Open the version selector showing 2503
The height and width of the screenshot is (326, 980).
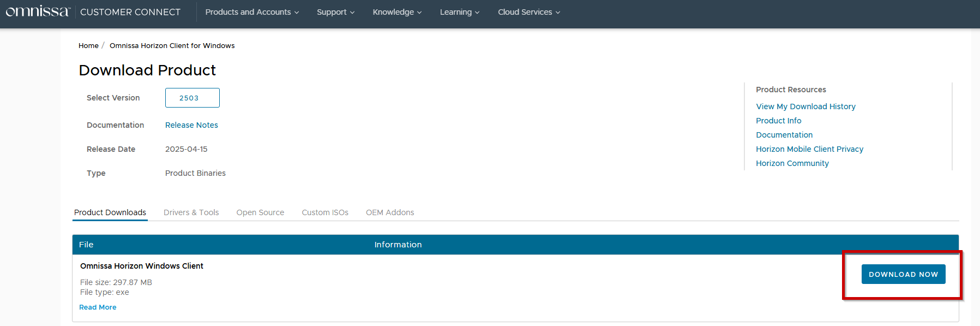[x=193, y=98]
